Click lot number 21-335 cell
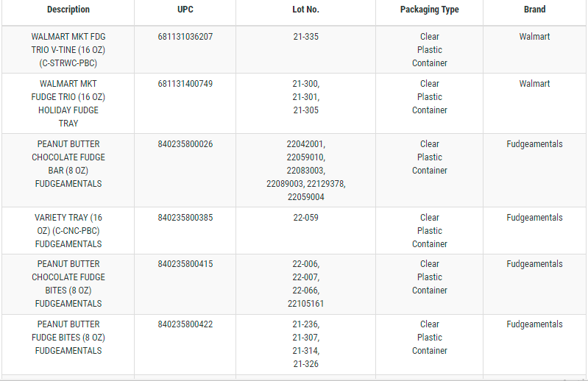 tap(305, 37)
